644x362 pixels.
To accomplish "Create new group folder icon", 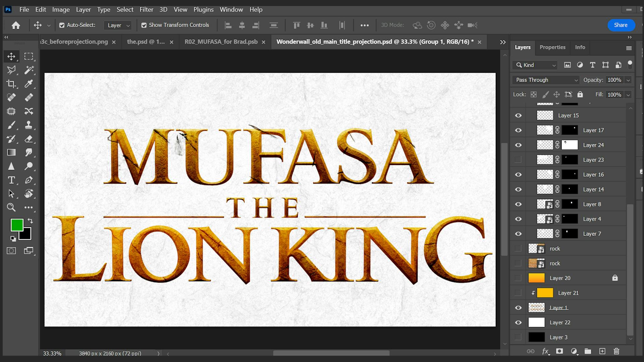I will 588,351.
